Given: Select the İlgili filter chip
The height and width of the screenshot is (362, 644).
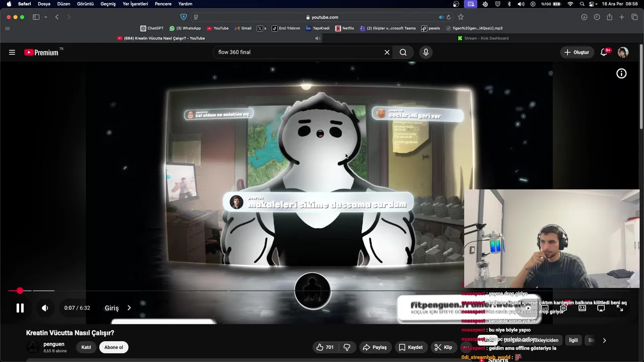Looking at the screenshot, I should [x=573, y=340].
